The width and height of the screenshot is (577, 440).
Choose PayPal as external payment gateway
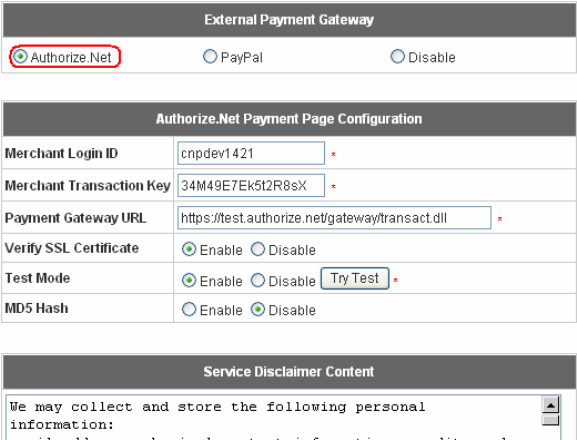coord(210,57)
